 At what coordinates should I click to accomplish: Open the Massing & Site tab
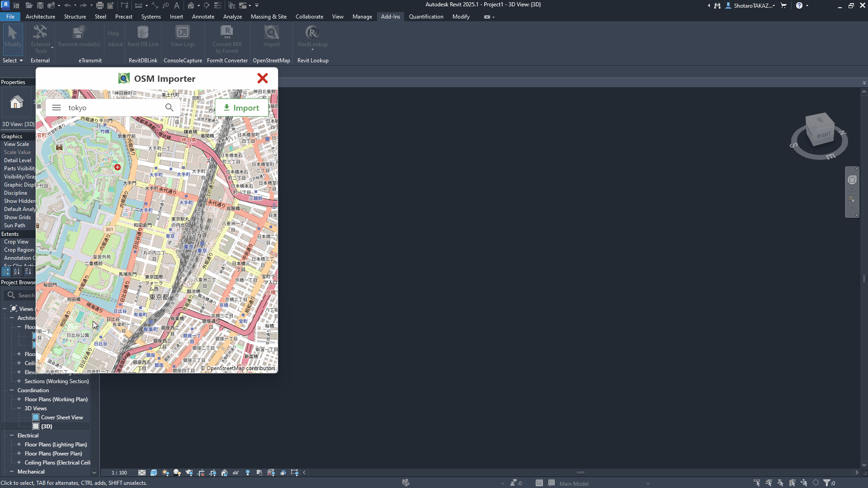(269, 17)
